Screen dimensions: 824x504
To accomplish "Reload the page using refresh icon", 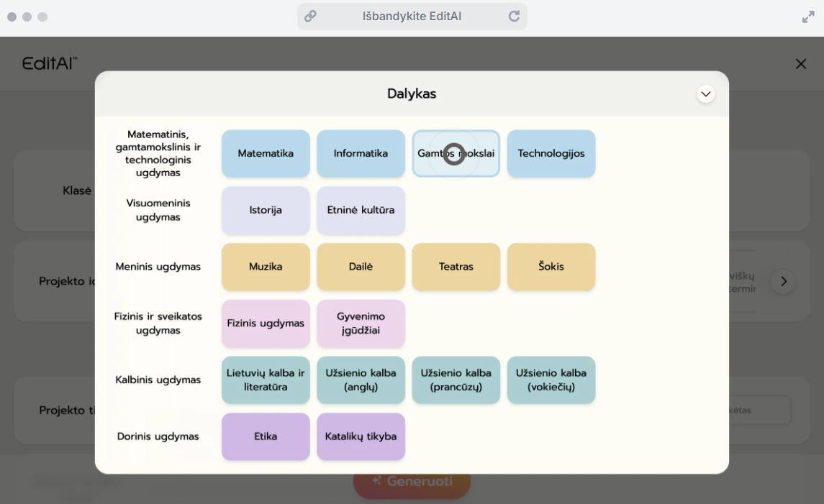I will pos(514,17).
